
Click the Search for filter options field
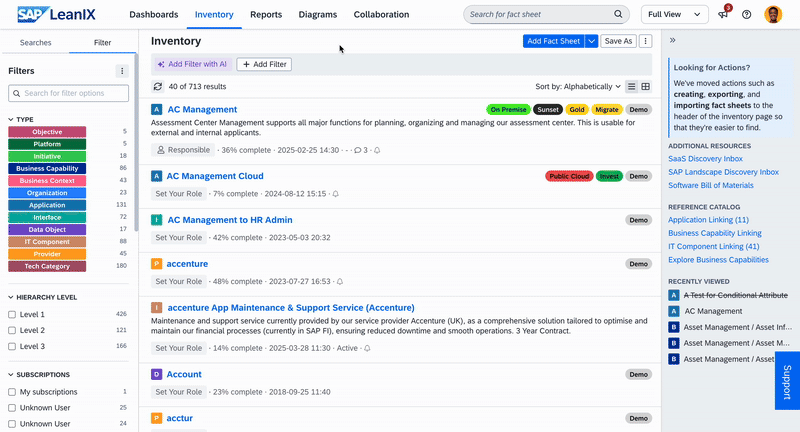[x=68, y=93]
